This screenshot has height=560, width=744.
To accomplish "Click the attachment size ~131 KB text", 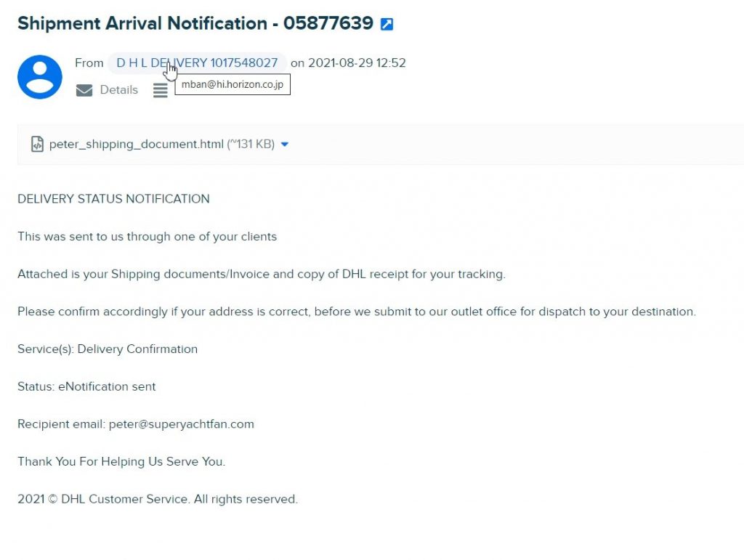I will click(251, 144).
